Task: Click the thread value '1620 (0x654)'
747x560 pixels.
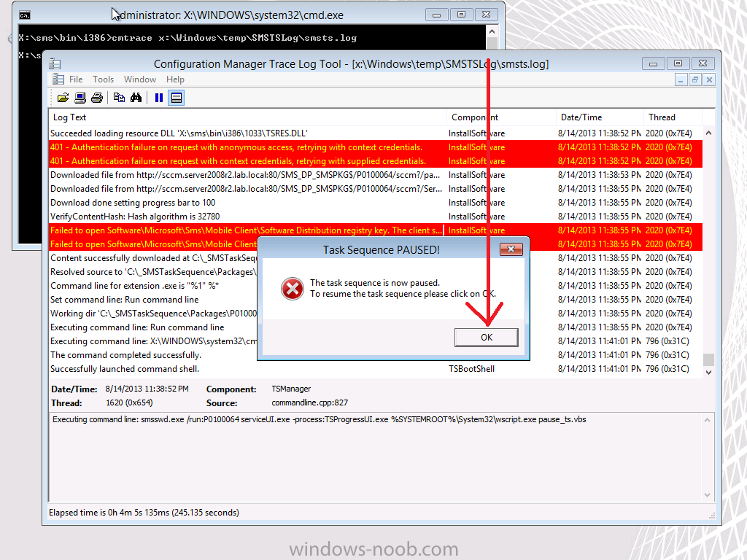Action: point(129,402)
